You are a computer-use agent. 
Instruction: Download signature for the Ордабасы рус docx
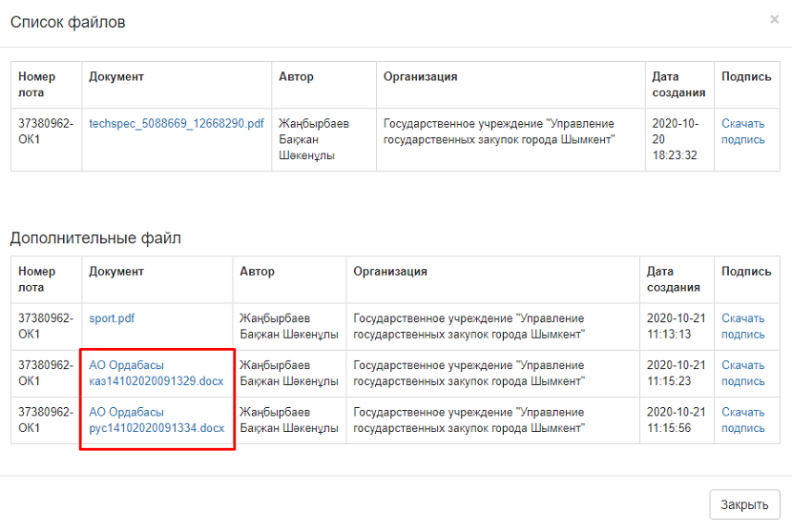pyautogui.click(x=743, y=420)
